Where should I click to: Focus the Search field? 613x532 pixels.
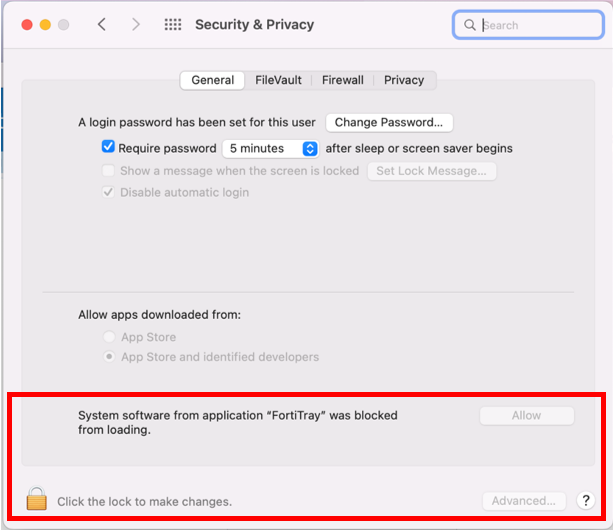[x=528, y=25]
